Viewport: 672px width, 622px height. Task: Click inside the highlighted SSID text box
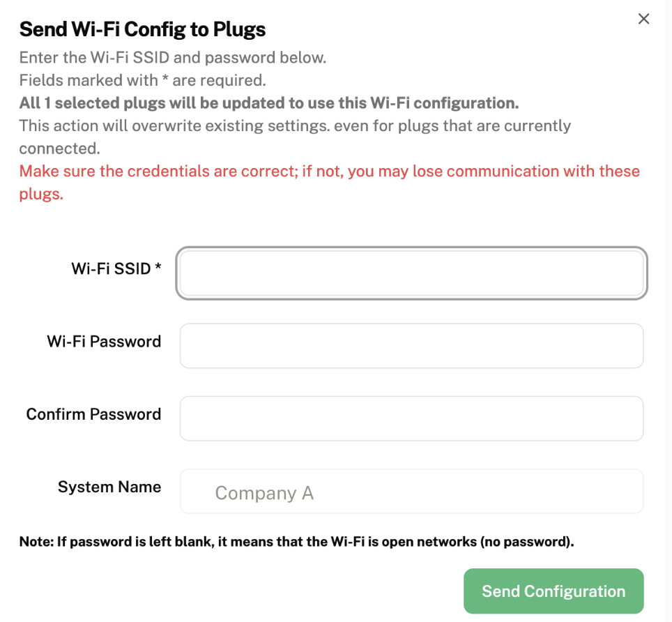411,273
